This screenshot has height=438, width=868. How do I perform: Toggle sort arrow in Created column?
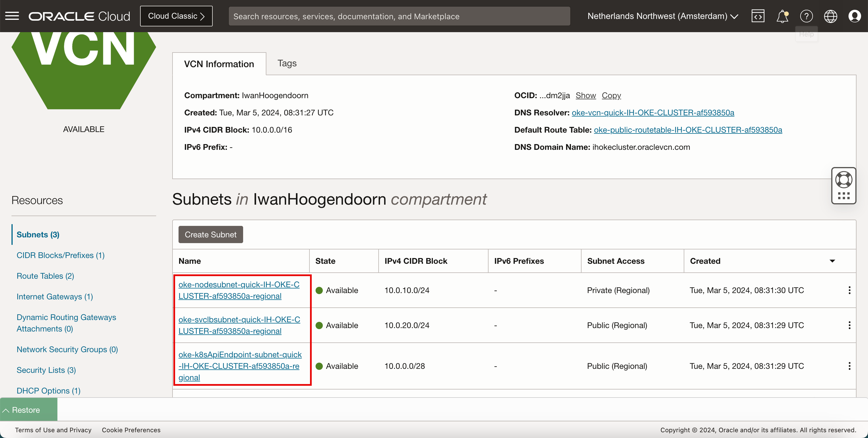[832, 261]
